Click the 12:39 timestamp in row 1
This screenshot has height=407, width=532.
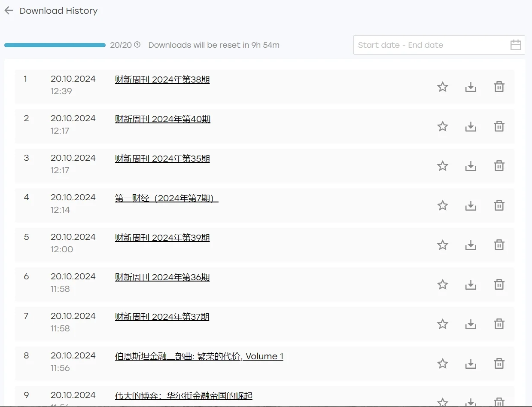[x=61, y=91]
